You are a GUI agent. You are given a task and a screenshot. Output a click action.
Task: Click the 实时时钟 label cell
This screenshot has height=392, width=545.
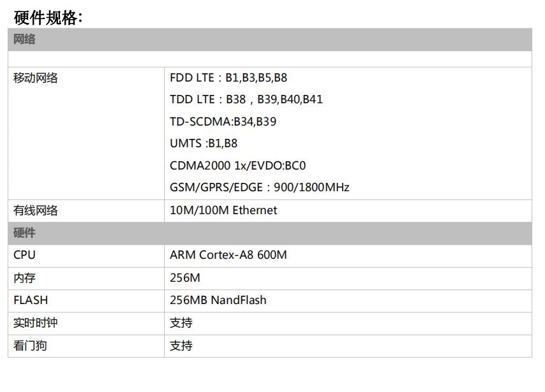86,324
